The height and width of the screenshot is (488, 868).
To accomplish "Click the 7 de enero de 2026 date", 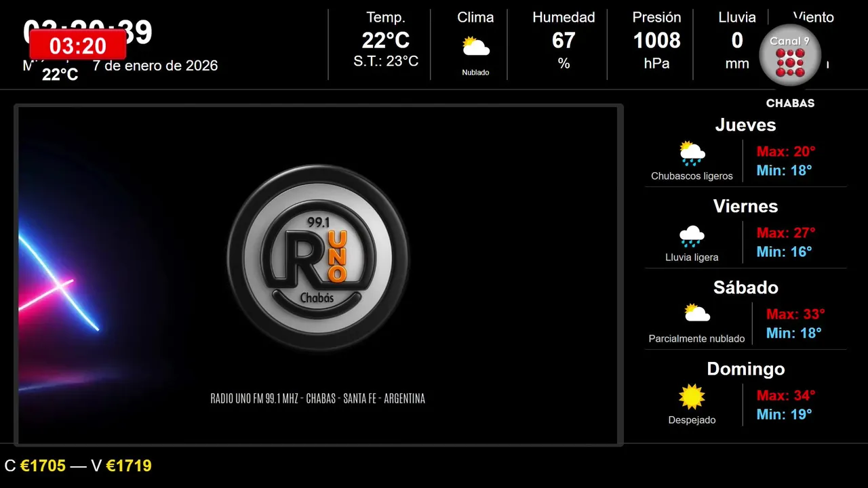I will tap(155, 66).
